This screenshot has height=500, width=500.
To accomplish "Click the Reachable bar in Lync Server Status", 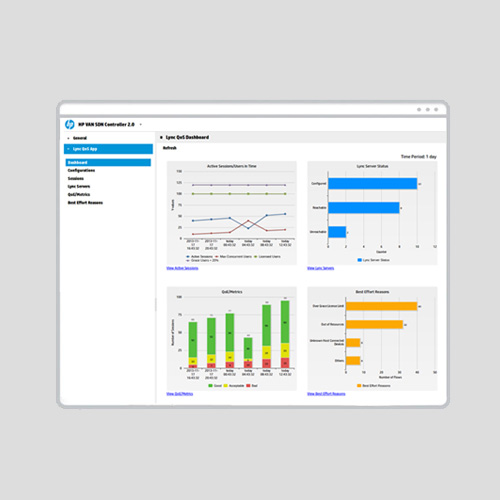I will [364, 208].
